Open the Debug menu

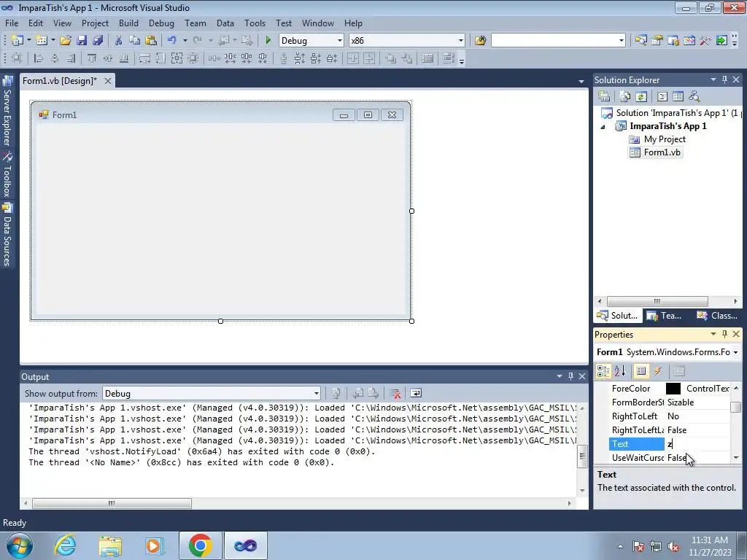pos(161,23)
